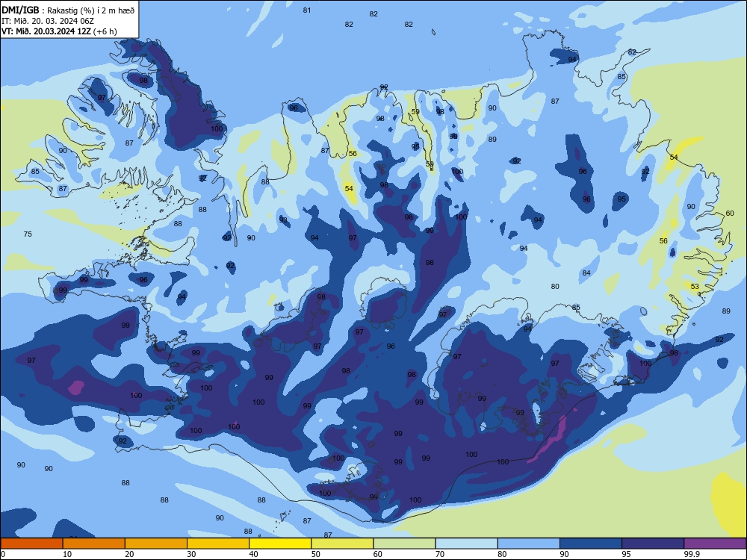The width and height of the screenshot is (747, 560).
Task: Click the map value '53' in the east
Action: point(695,286)
